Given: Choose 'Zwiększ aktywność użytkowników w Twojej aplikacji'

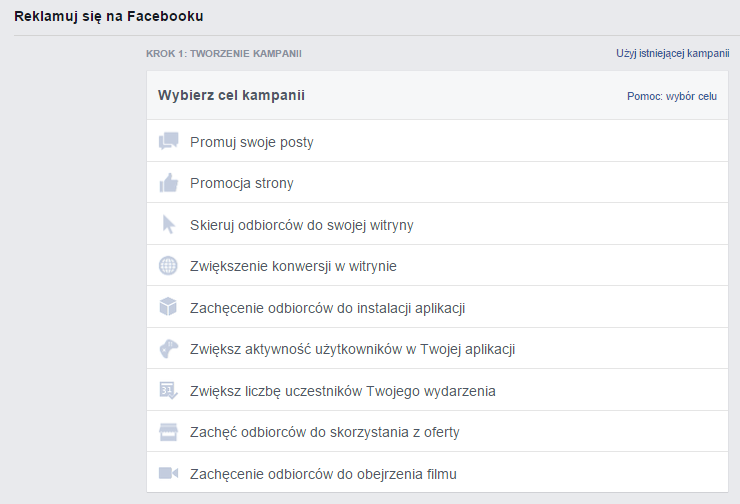Looking at the screenshot, I should (437, 349).
